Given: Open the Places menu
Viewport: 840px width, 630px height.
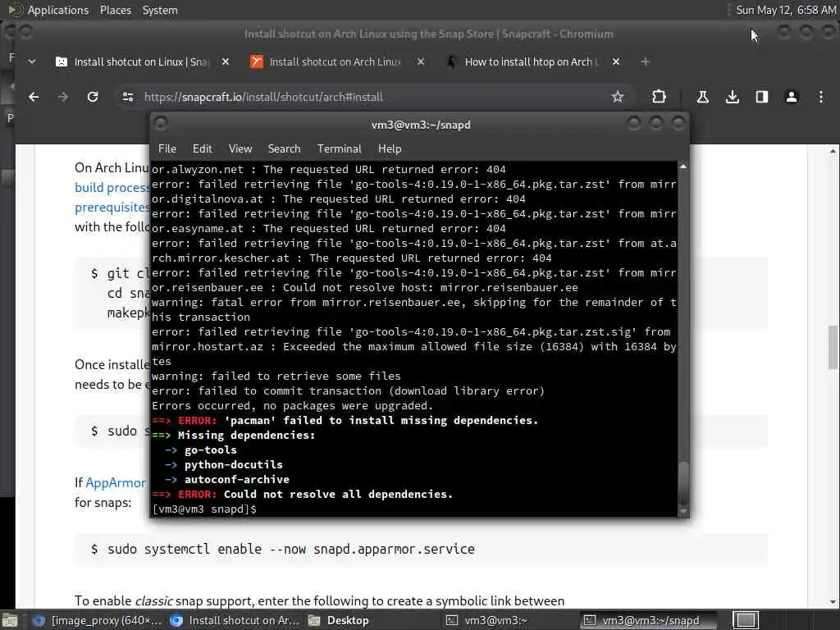Looking at the screenshot, I should (x=115, y=10).
